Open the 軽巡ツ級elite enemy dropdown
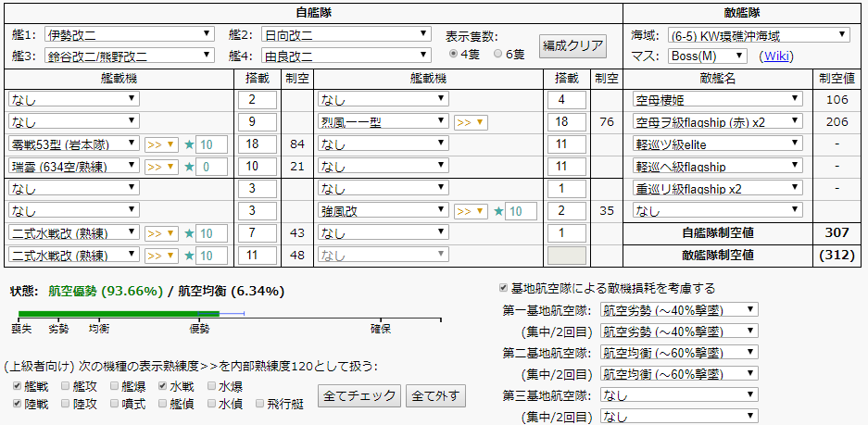The image size is (868, 425). pos(718,144)
